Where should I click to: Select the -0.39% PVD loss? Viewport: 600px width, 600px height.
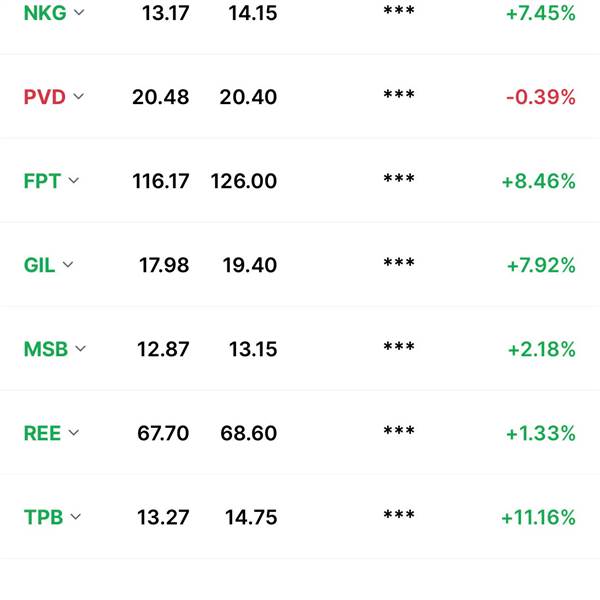(541, 97)
